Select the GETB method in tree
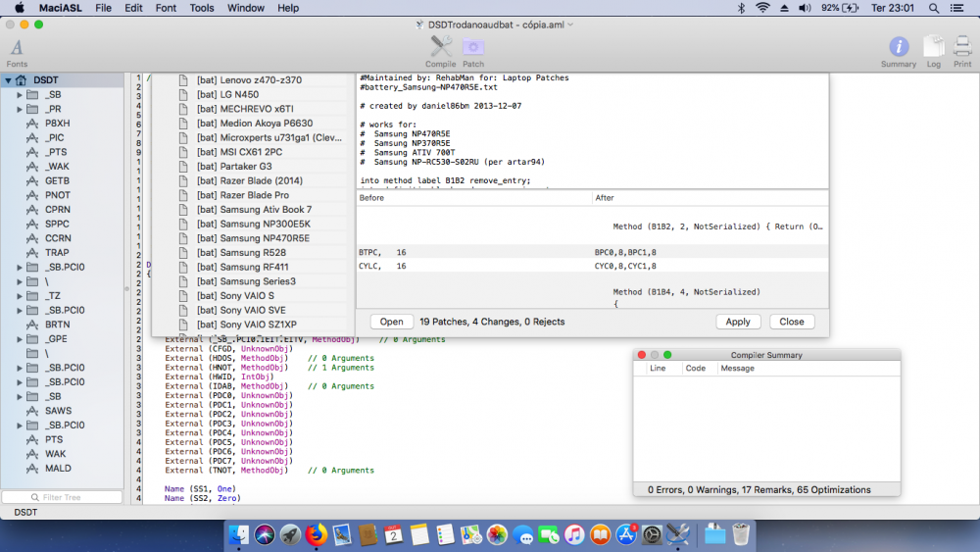This screenshot has height=552, width=980. tap(57, 180)
